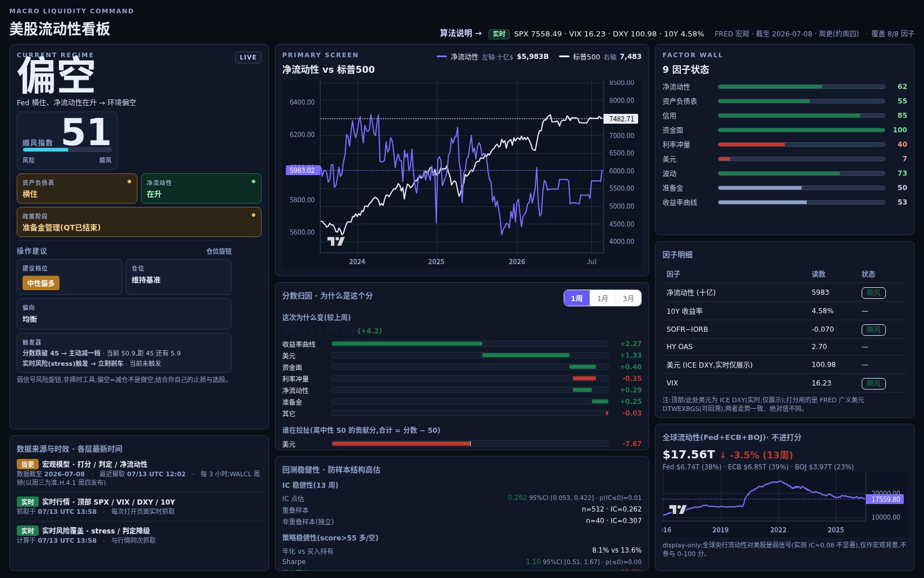Click the TradingView logo in global liquidity chart
Screen dimensions: 924x578
(677, 509)
